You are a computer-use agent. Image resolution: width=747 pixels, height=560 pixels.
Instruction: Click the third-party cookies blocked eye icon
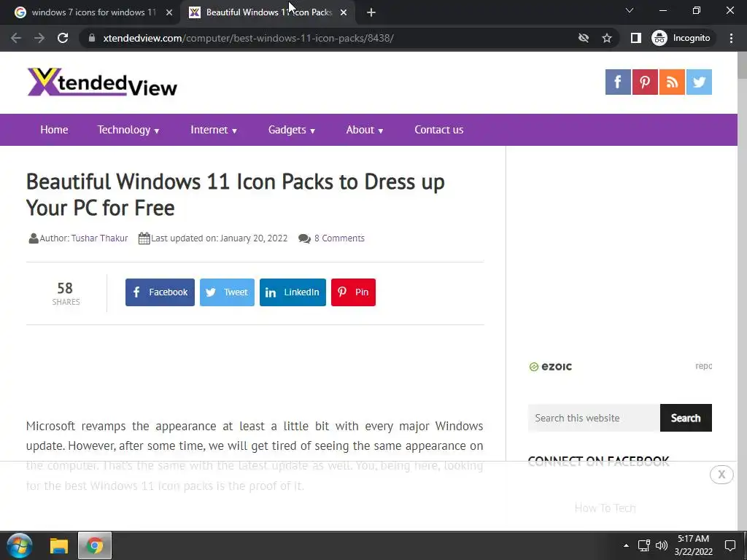pyautogui.click(x=584, y=38)
